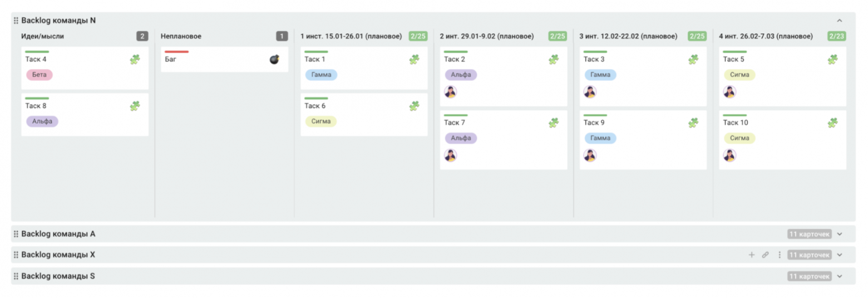
Task: Click link icon in Backlog команды X row
Action: (765, 255)
